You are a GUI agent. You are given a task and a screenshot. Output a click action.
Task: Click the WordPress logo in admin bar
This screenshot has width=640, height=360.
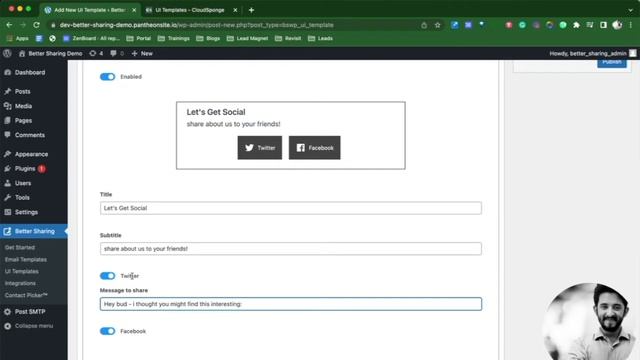coord(7,53)
